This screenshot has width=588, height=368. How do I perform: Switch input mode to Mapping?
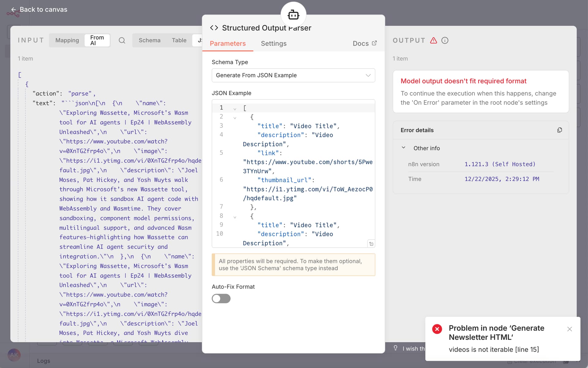(67, 40)
